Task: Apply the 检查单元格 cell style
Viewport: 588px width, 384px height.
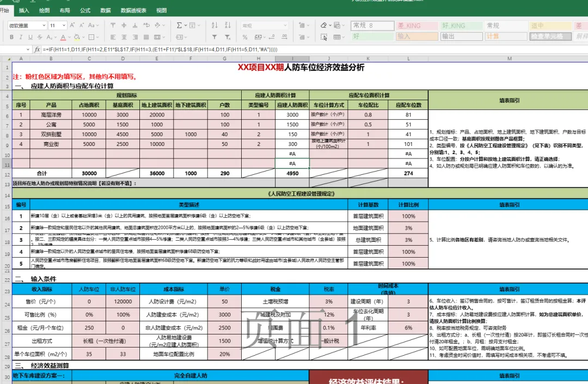Action: (x=550, y=36)
